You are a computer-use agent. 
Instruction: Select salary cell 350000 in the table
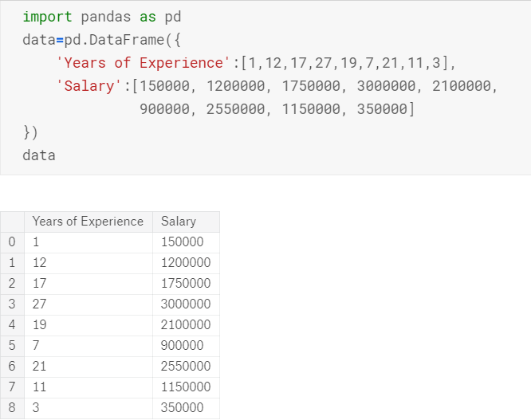[x=186, y=408]
